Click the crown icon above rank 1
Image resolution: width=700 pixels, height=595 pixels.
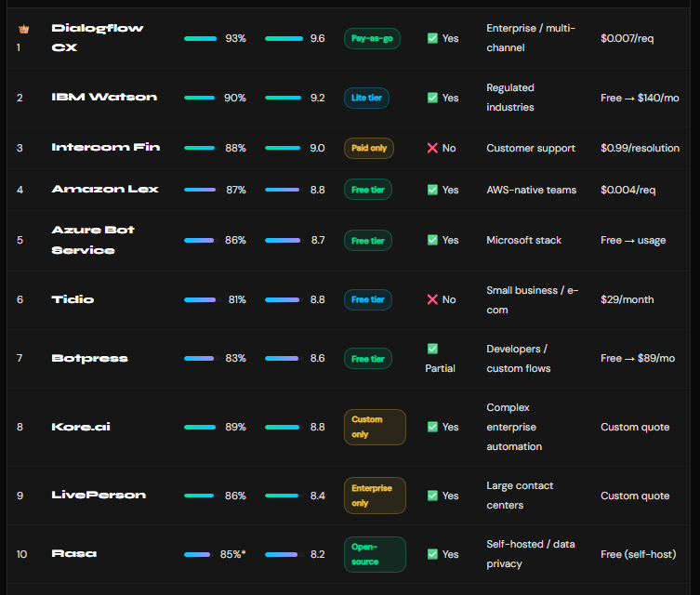23,29
